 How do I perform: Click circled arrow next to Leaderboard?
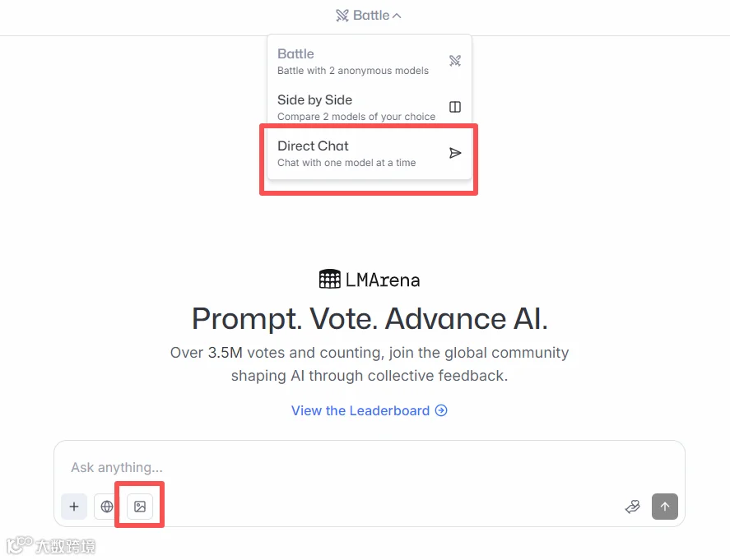point(441,410)
